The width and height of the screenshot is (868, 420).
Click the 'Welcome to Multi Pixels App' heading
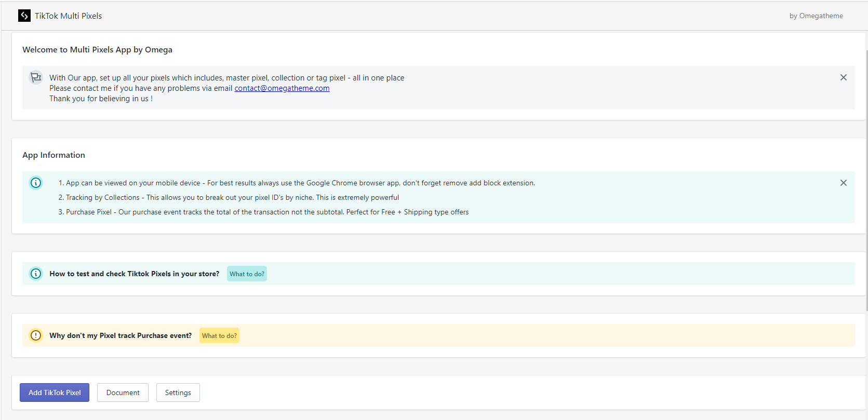[x=97, y=50]
